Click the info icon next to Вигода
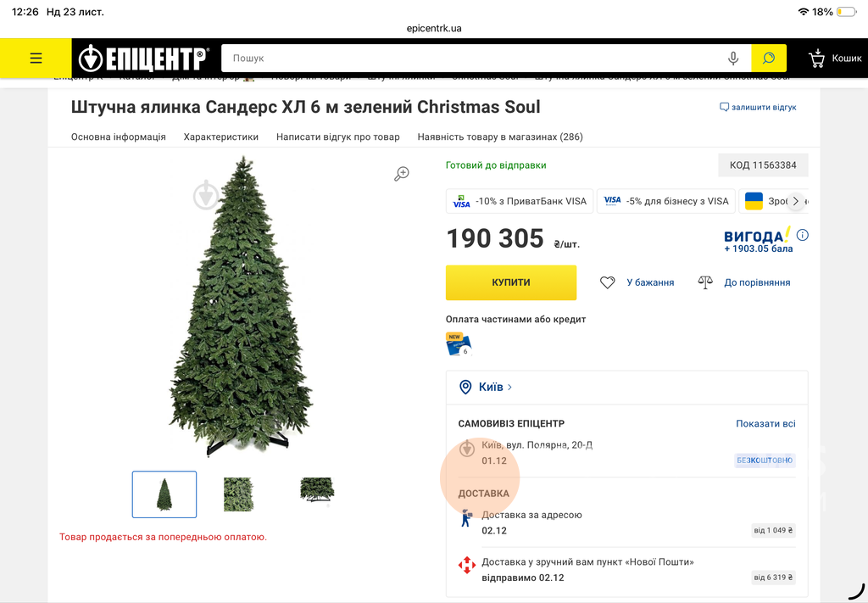This screenshot has height=603, width=868. [802, 236]
